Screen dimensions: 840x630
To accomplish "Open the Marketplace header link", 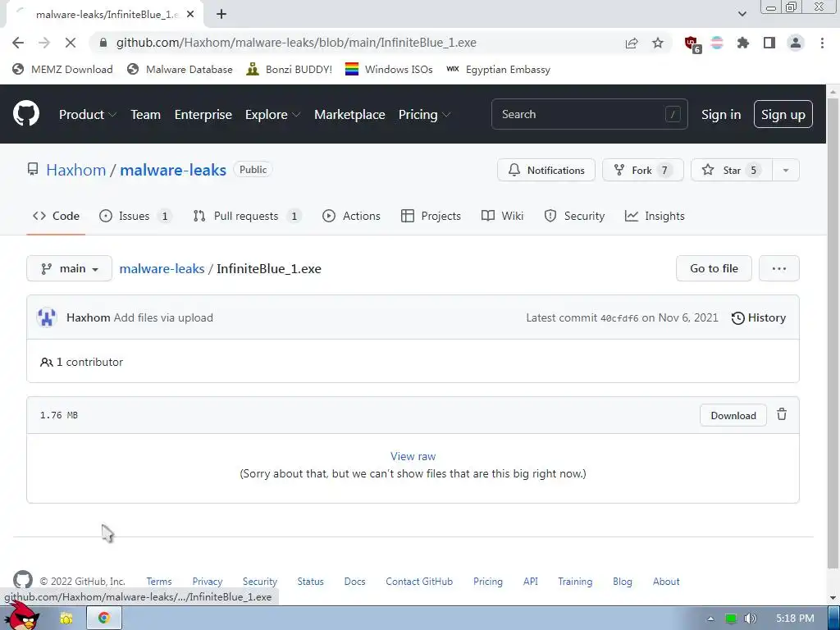I will click(349, 115).
